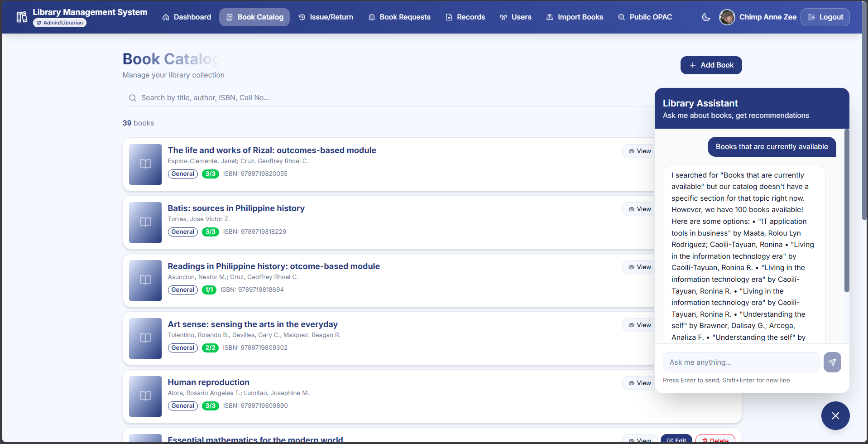The height and width of the screenshot is (444, 868).
Task: Go to Issue/Return section
Action: point(326,17)
